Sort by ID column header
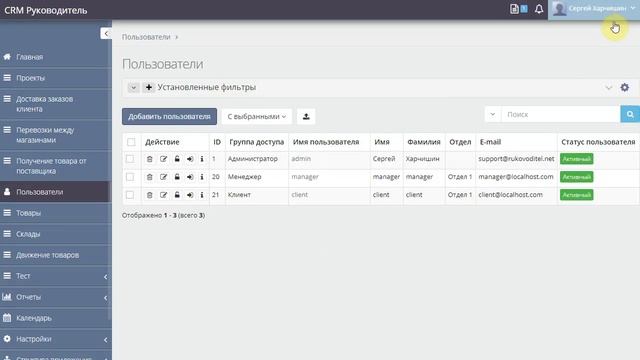Image resolution: width=640 pixels, height=360 pixels. (217, 142)
